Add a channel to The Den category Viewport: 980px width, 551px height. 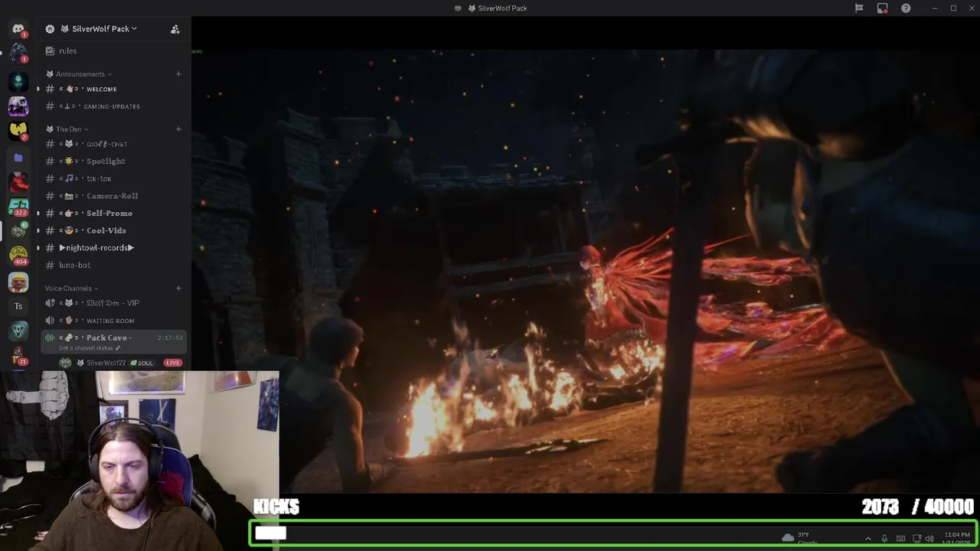tap(178, 129)
